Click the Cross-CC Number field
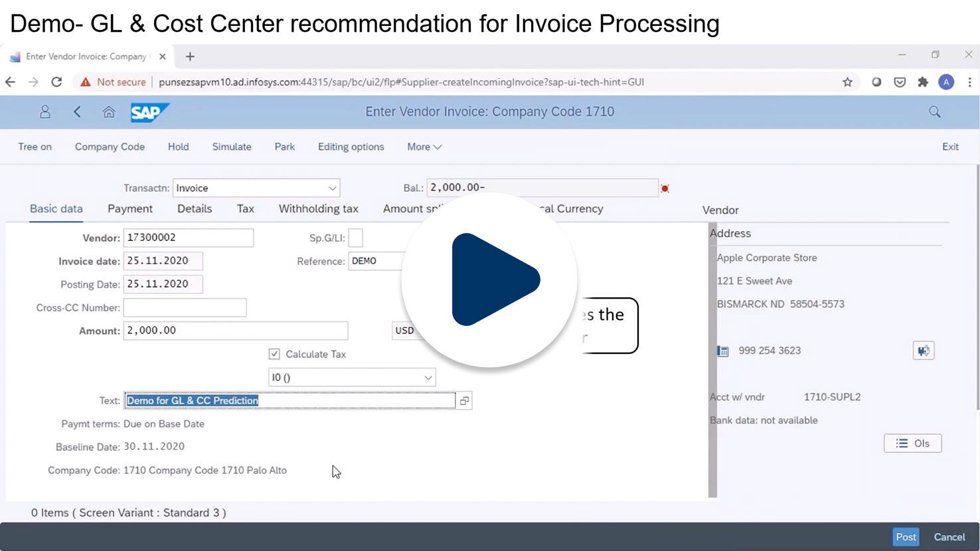 185,307
